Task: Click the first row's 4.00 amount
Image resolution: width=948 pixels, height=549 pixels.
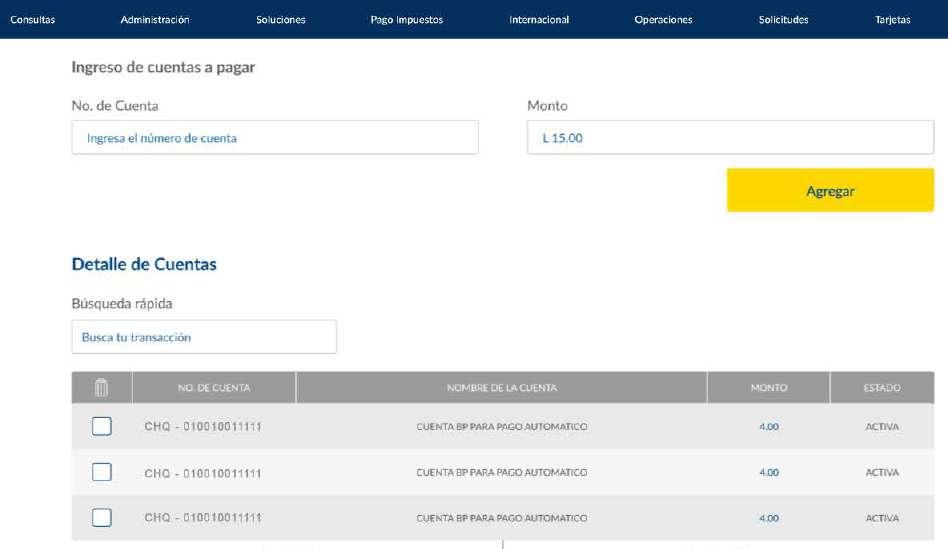Action: [769, 426]
